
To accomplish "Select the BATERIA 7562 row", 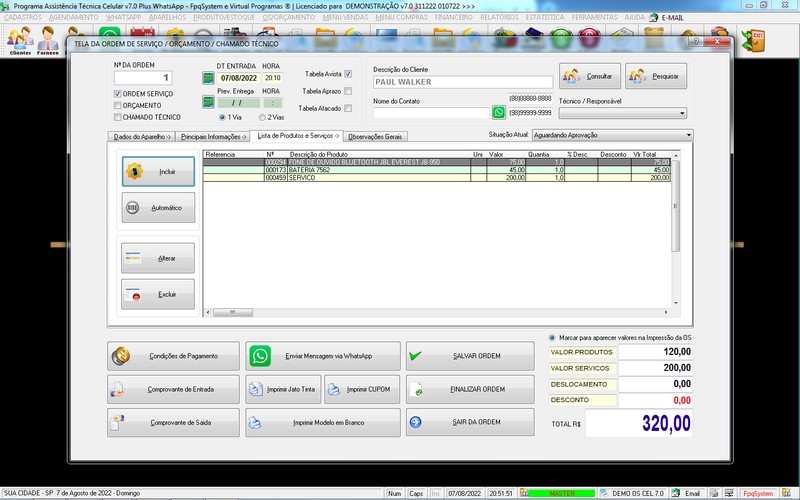I will tap(437, 170).
